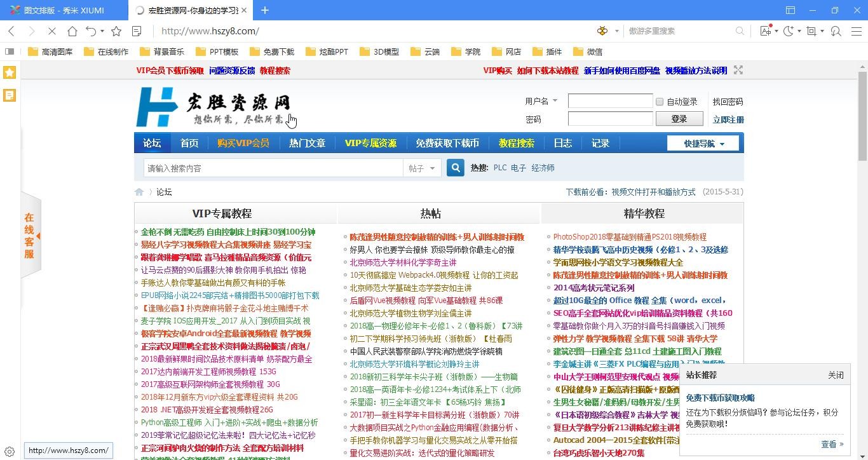The width and height of the screenshot is (868, 460).
Task: Close the 站长推荐 popup
Action: pyautogui.click(x=836, y=375)
